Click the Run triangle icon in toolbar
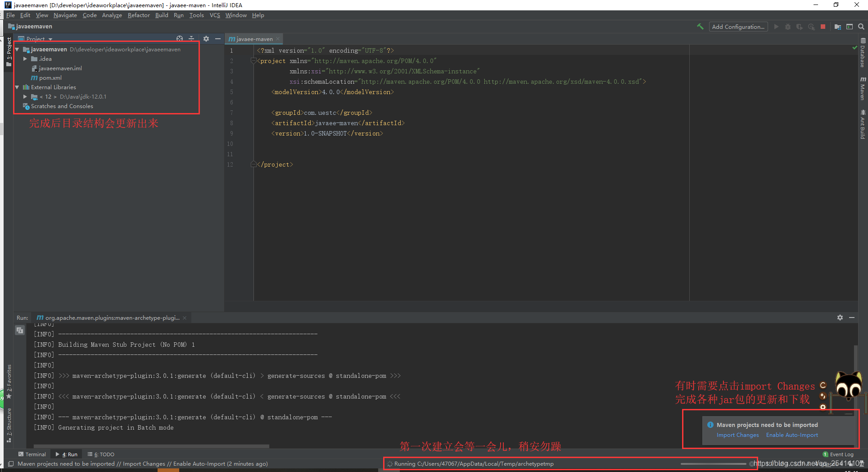Screen dimensions: 868x472 click(776, 27)
